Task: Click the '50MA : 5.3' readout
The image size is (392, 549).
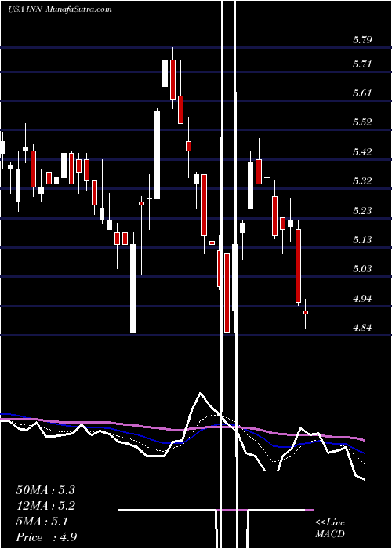Action: point(45,490)
